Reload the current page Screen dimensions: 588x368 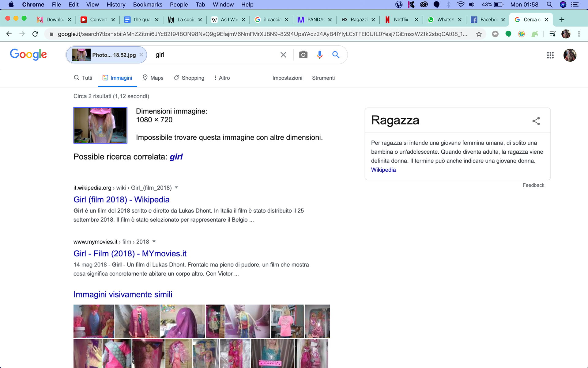(x=35, y=34)
